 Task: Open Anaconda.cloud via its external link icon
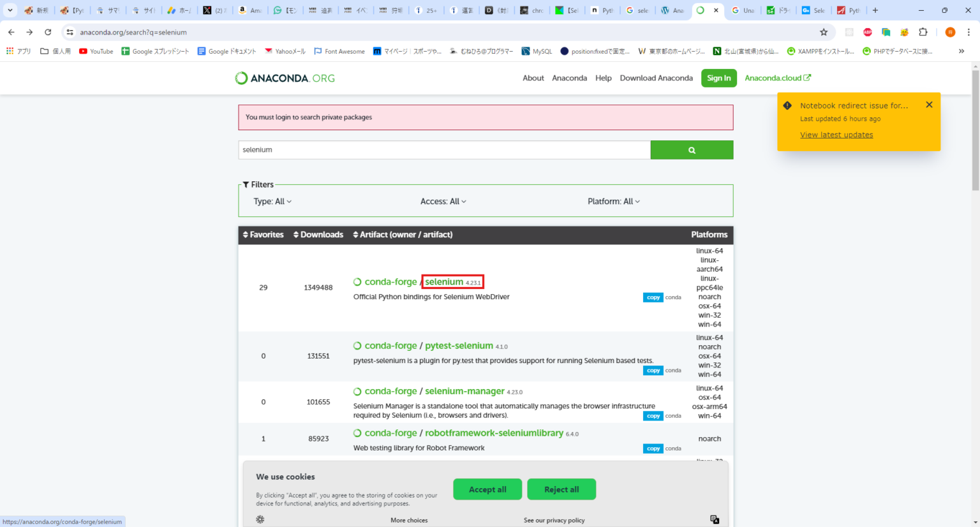(x=809, y=77)
